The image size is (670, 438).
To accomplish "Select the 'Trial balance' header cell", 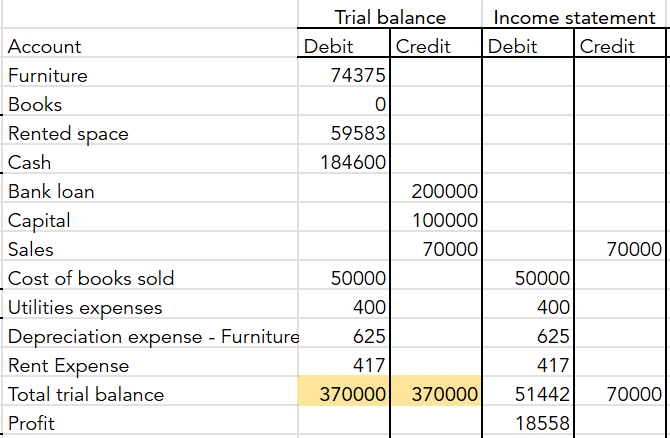I will [x=390, y=15].
